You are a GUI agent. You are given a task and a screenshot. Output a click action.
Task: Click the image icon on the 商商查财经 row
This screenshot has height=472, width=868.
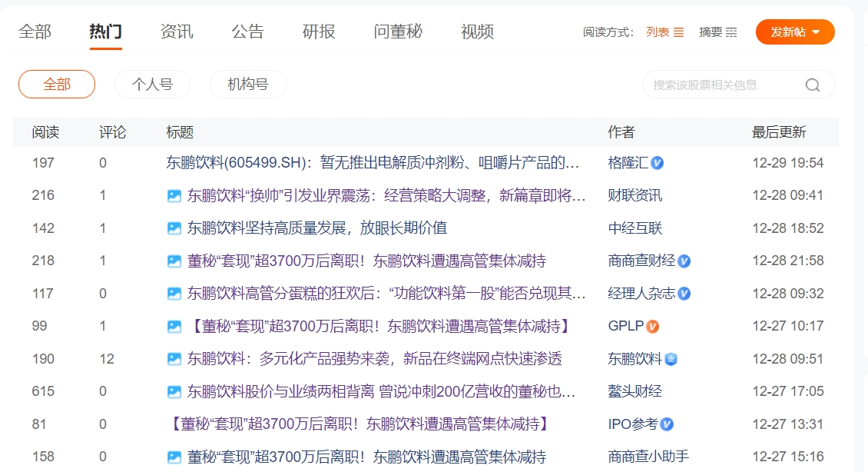174,261
